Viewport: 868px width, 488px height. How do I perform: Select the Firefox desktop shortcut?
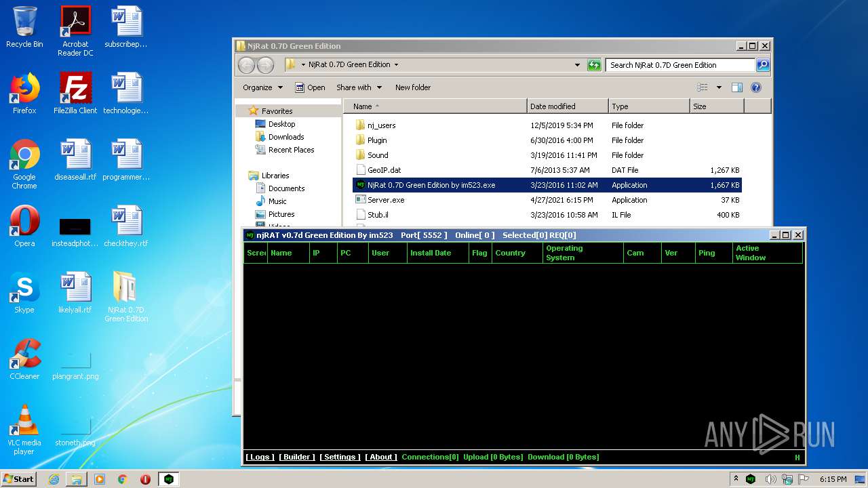[x=24, y=94]
